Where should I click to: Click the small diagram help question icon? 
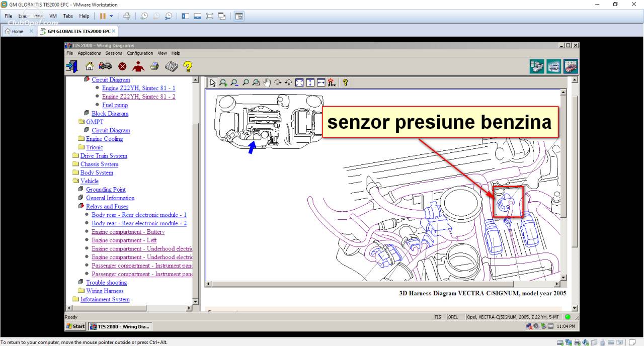pyautogui.click(x=345, y=82)
